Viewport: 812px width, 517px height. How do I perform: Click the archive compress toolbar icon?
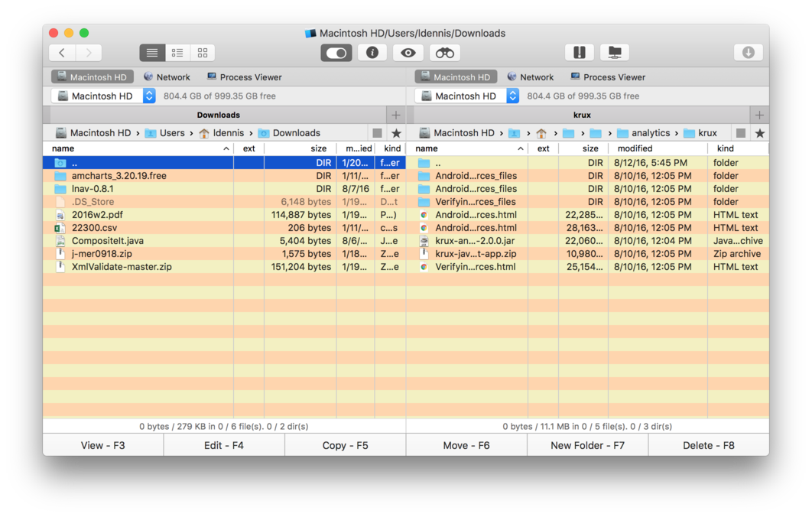(x=579, y=52)
